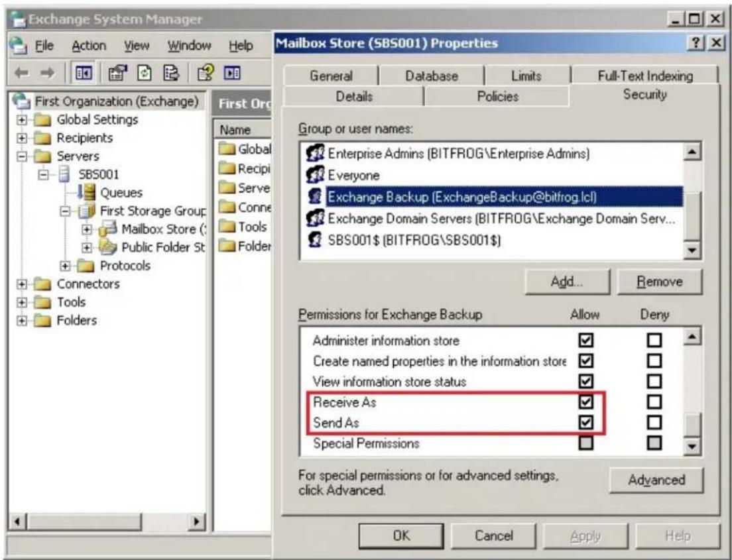Click the Export List toolbar icon
732x560 pixels.
171,73
